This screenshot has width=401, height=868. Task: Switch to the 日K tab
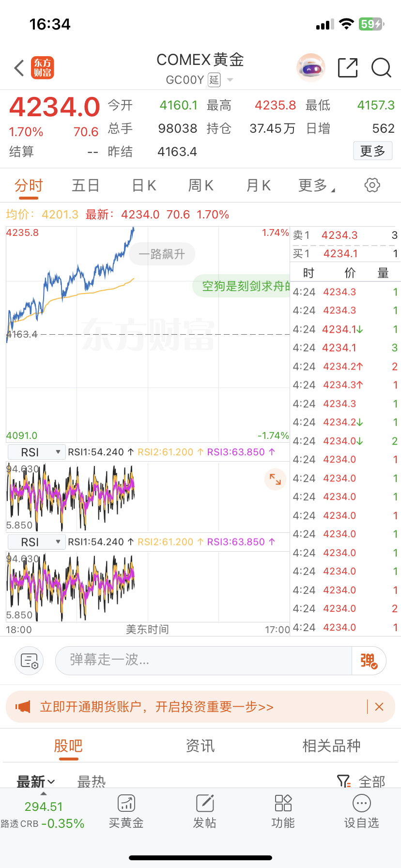(144, 185)
